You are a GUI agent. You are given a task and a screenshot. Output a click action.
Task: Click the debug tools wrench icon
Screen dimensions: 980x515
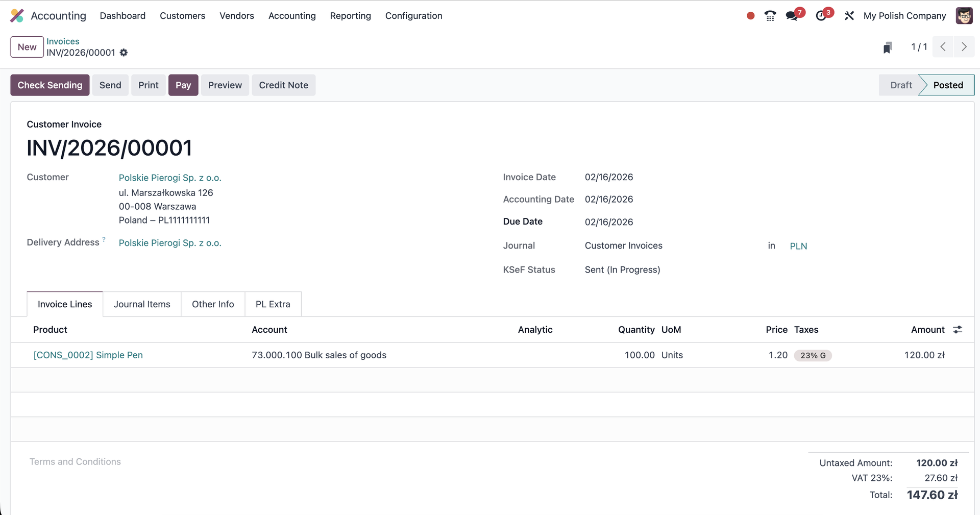pyautogui.click(x=849, y=16)
